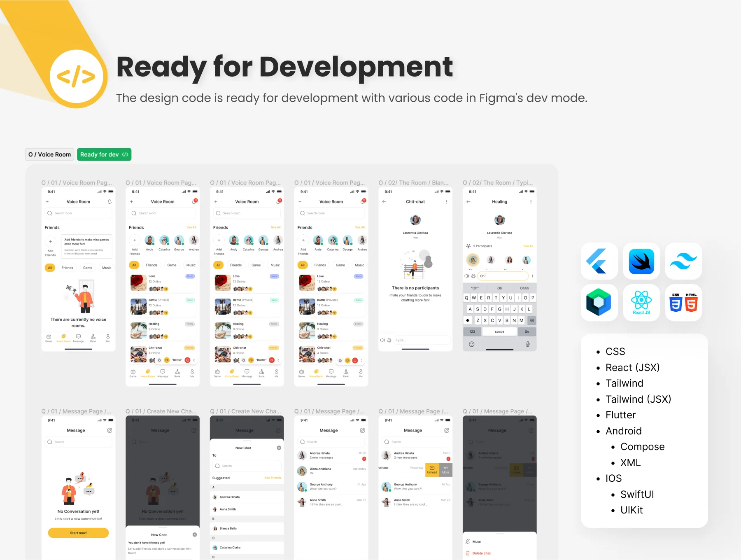Tap speaker icon beside Chit-chat Type field

pos(382,340)
